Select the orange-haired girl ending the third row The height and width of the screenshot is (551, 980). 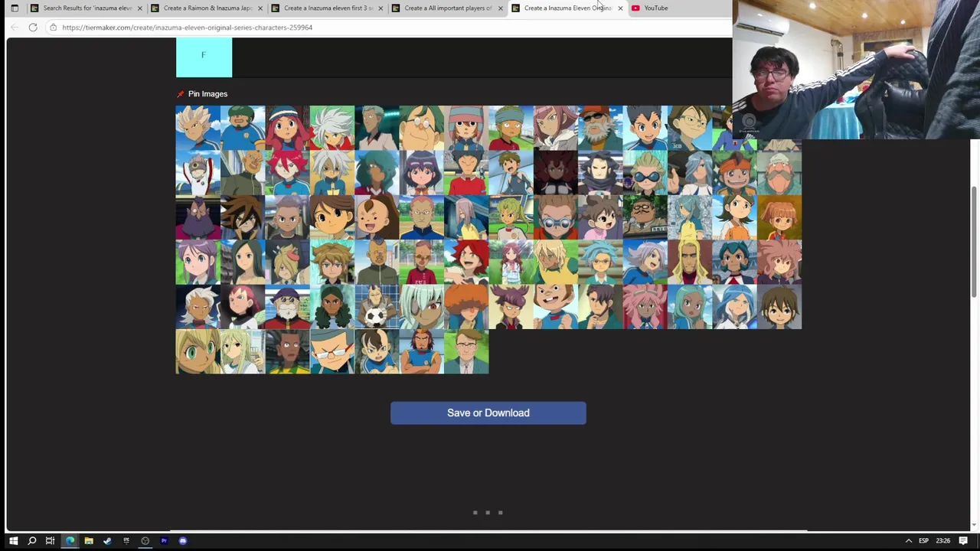(779, 217)
